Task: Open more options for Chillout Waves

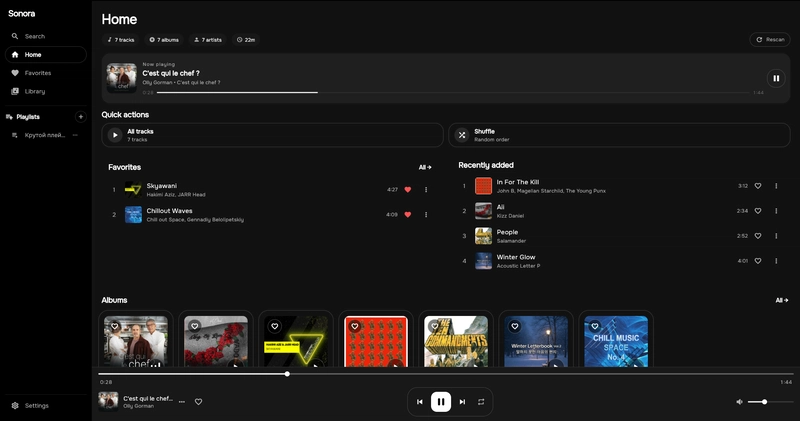Action: click(x=426, y=215)
